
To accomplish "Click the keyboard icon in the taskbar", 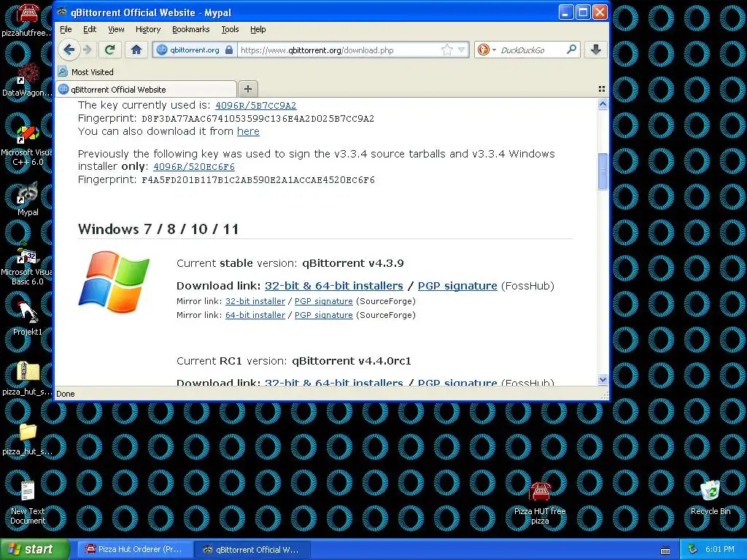I will tap(665, 551).
